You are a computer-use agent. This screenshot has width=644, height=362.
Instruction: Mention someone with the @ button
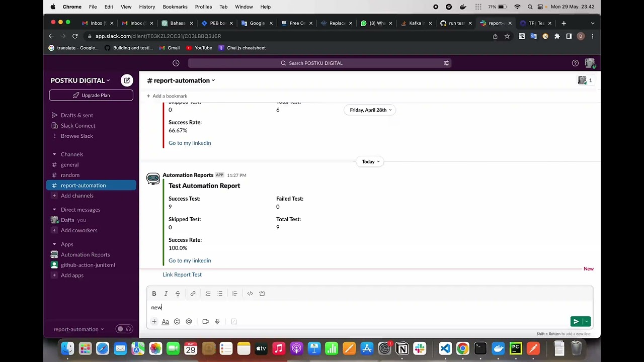(x=189, y=322)
